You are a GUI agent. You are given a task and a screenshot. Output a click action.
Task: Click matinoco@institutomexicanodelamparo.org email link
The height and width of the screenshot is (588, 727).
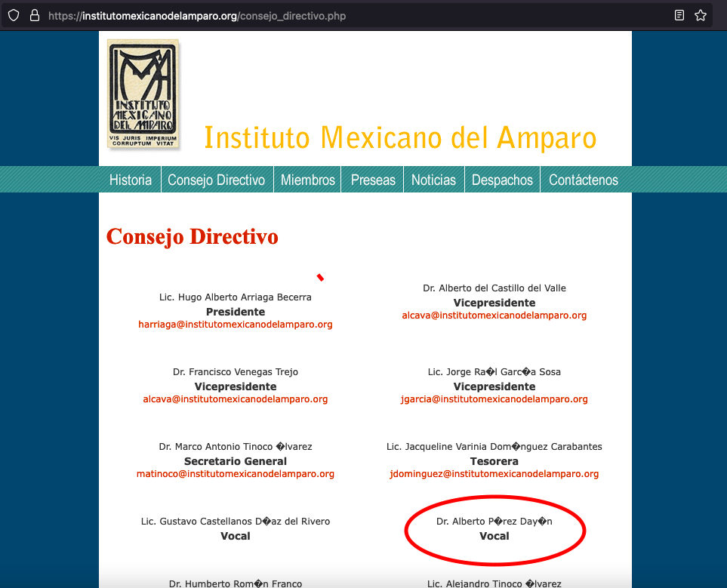coord(235,474)
